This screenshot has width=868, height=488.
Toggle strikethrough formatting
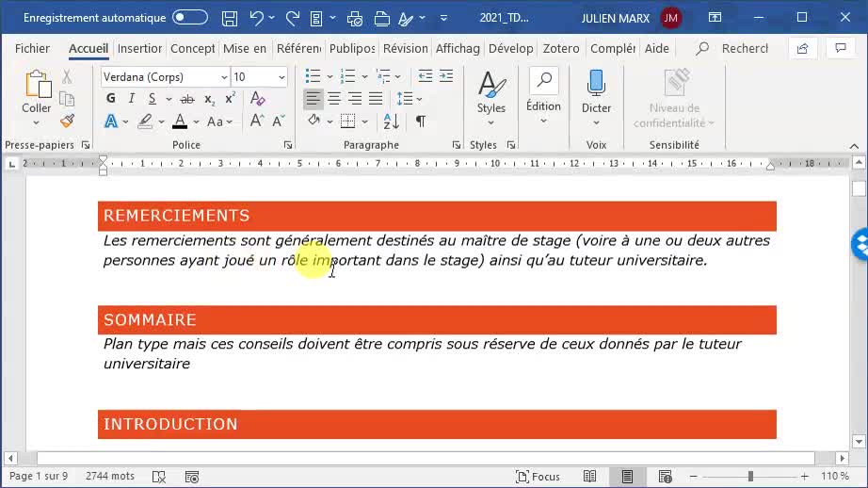point(186,99)
